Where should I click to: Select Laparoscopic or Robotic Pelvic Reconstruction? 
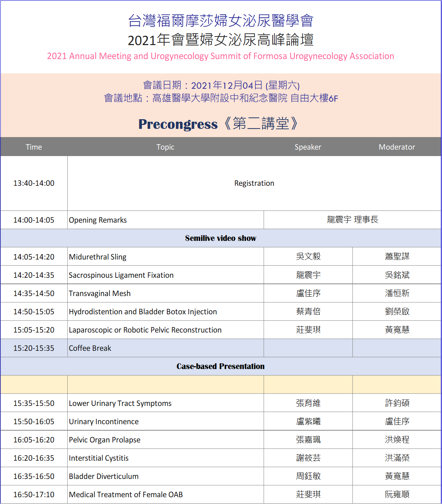(145, 330)
